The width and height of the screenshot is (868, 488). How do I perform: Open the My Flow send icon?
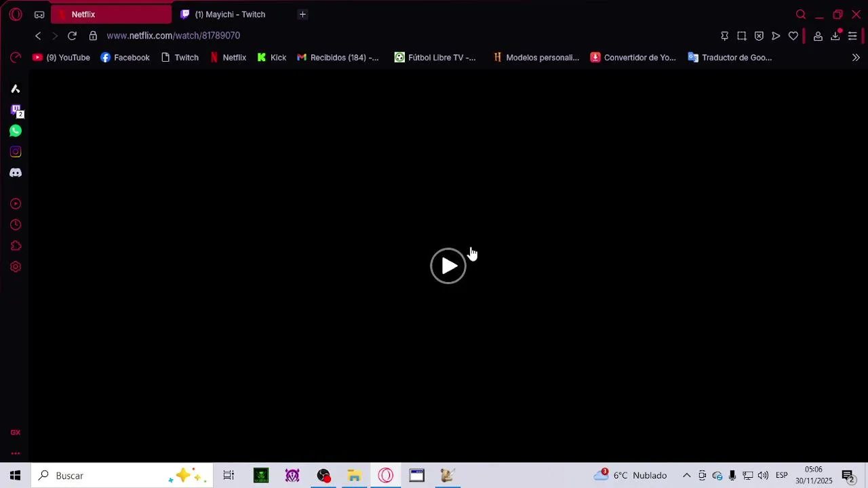(x=776, y=36)
